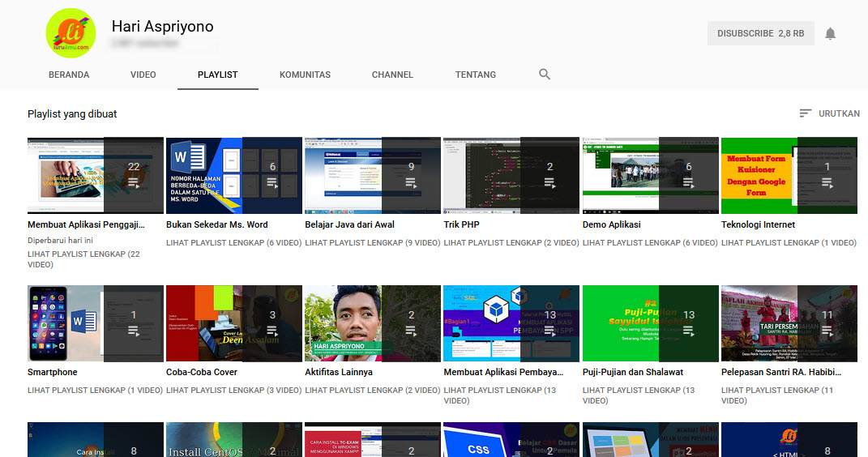Screen dimensions: 868x457
Task: View full Membuat Aplikasi Pembayaran playlist (13 video)
Action: [500, 395]
